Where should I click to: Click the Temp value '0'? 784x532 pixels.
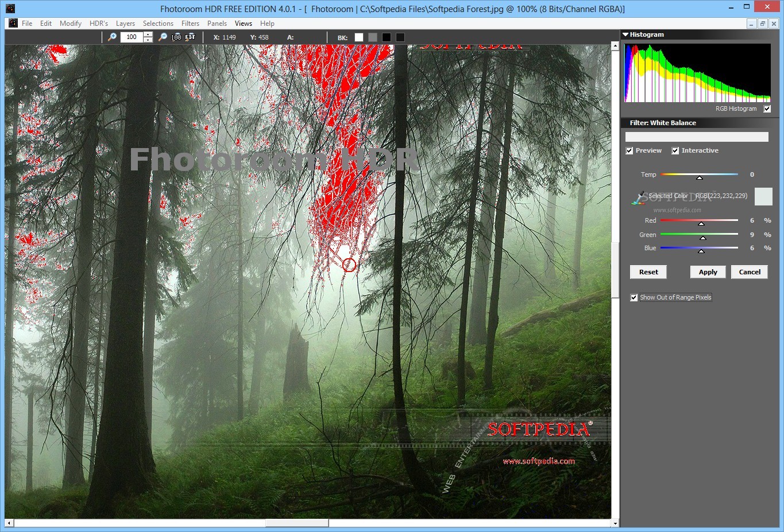click(x=752, y=174)
